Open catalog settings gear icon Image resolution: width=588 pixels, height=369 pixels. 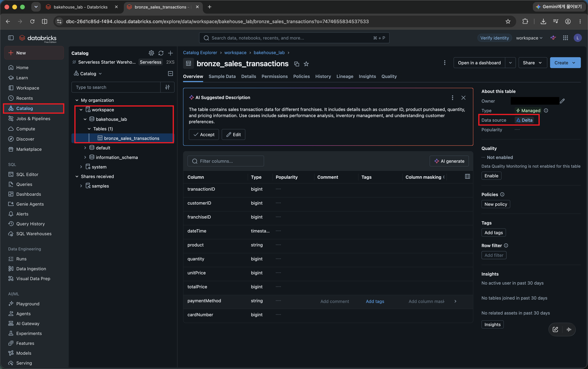coord(151,53)
